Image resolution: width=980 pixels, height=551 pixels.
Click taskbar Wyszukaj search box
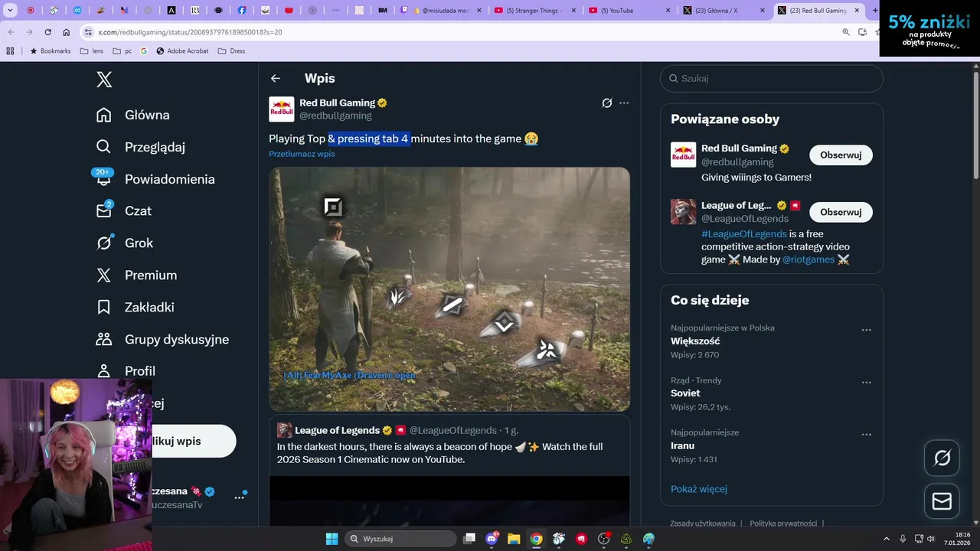[400, 539]
